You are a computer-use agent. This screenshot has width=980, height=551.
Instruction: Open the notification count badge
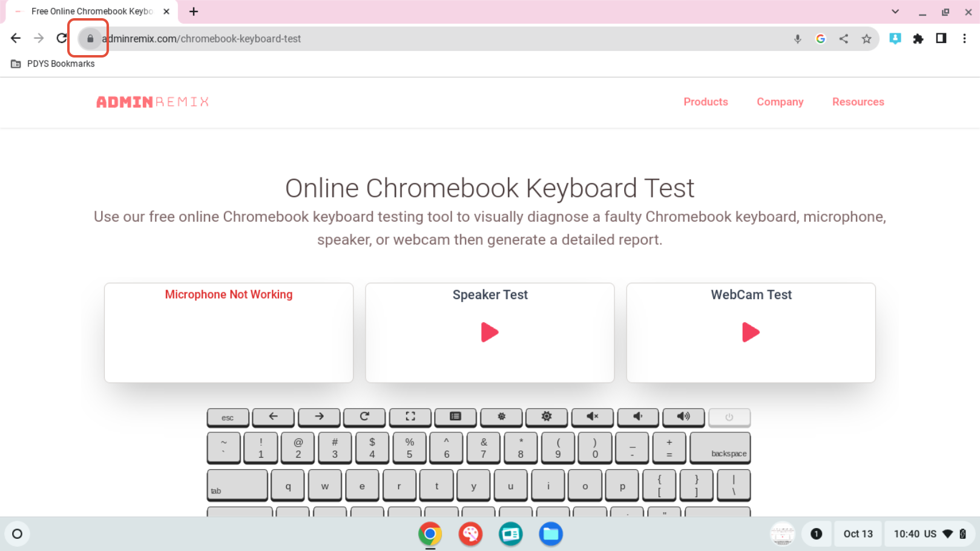tap(816, 534)
